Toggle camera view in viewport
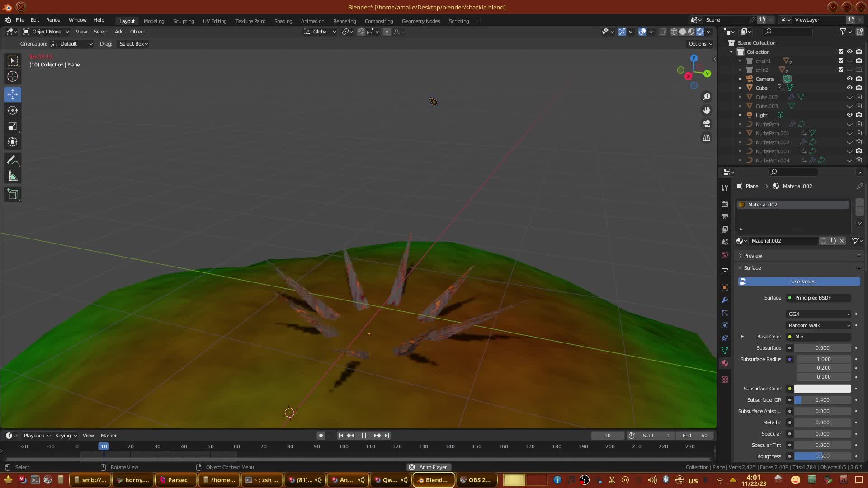 tap(707, 124)
